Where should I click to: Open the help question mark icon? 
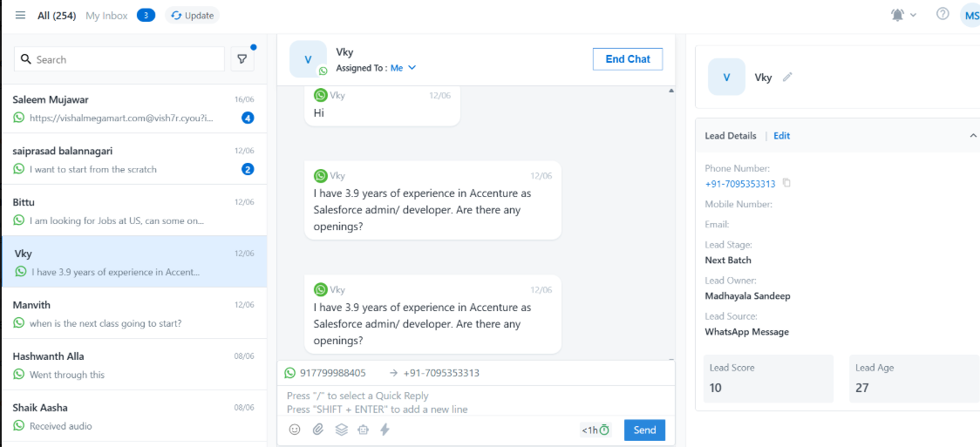point(943,15)
